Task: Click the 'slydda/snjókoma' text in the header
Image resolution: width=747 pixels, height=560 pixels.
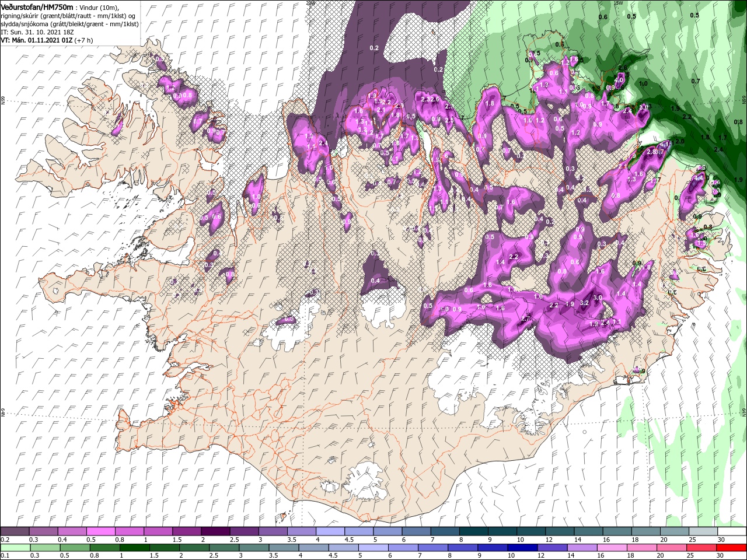Action: [x=25, y=24]
